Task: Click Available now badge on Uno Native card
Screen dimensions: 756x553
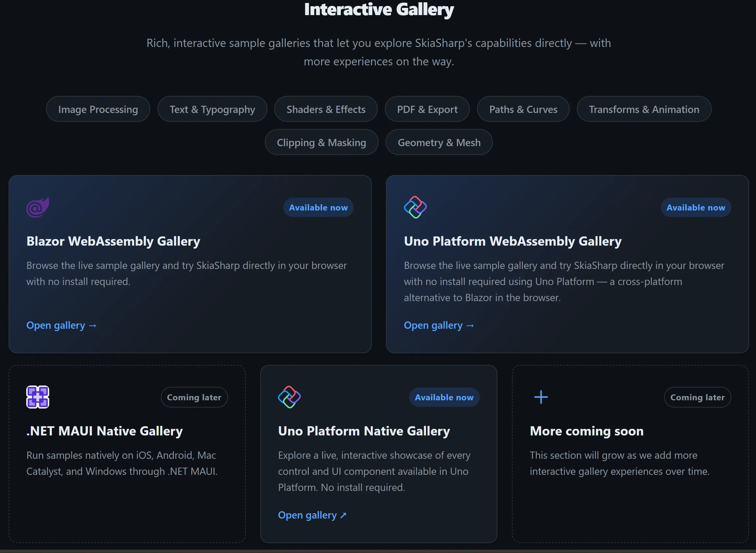Action: tap(444, 397)
